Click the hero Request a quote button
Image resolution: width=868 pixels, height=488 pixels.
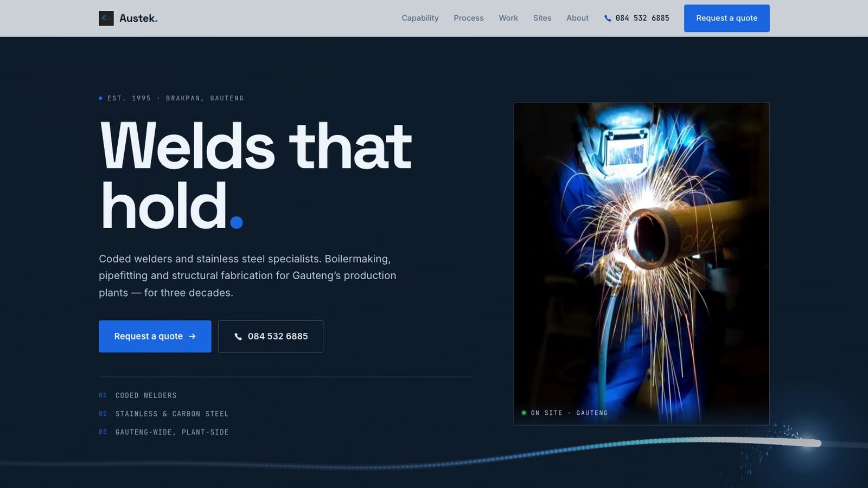(x=155, y=337)
